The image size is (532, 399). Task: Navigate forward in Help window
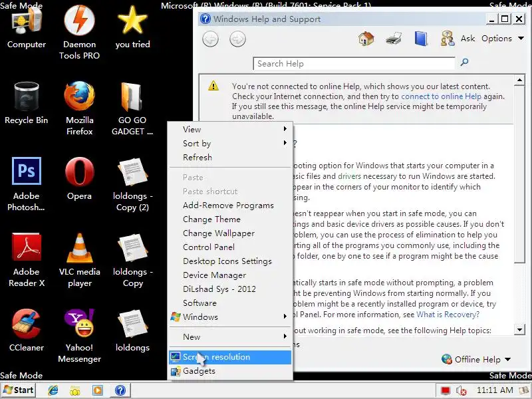tap(237, 39)
